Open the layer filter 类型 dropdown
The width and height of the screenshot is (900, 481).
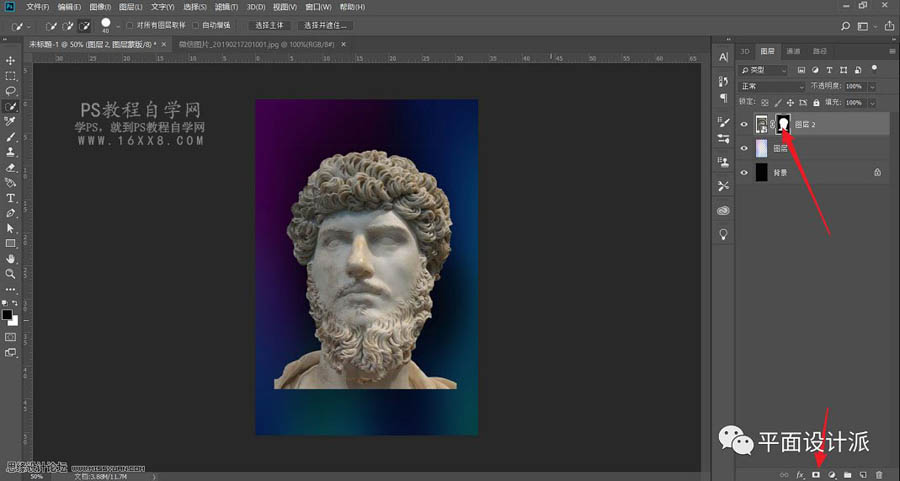[764, 70]
